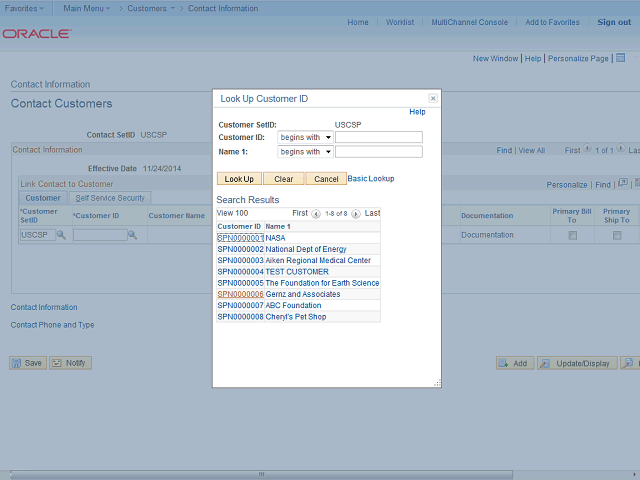Image resolution: width=640 pixels, height=480 pixels.
Task: Open the Customer ID 'begins with' dropdown
Action: 305,137
